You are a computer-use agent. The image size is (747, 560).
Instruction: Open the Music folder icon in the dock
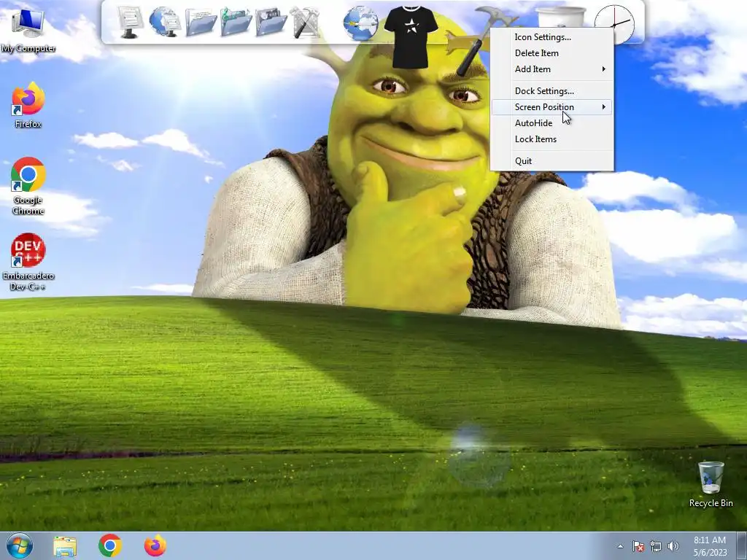(236, 22)
